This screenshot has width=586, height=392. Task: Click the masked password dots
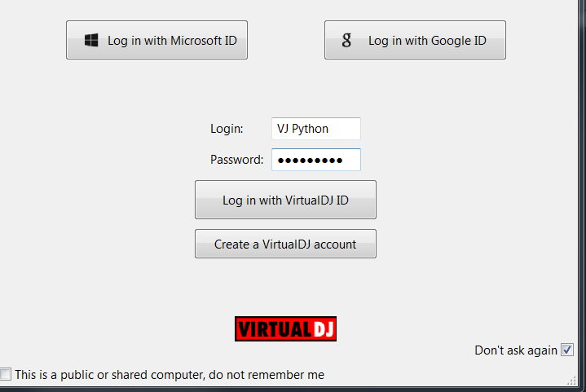tap(310, 161)
